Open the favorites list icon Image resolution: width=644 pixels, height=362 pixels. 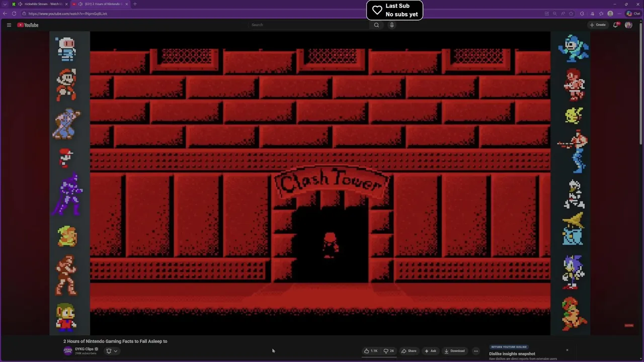pyautogui.click(x=601, y=14)
